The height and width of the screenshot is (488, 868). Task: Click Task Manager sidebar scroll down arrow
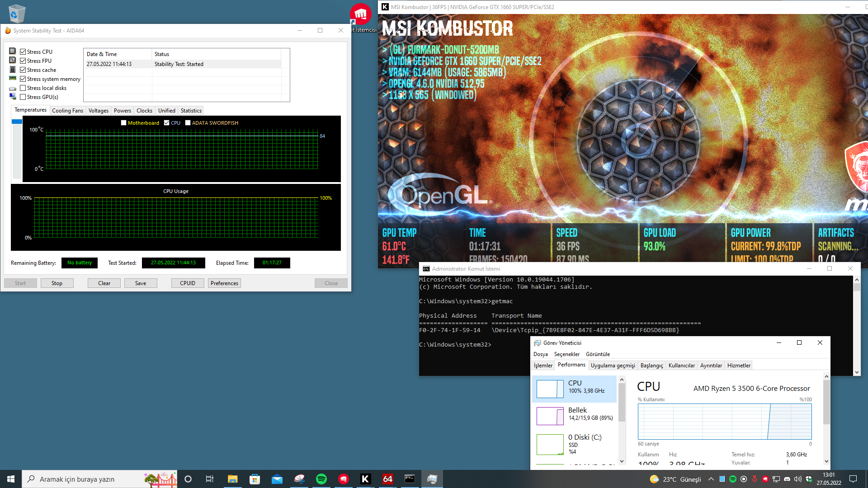(x=622, y=461)
